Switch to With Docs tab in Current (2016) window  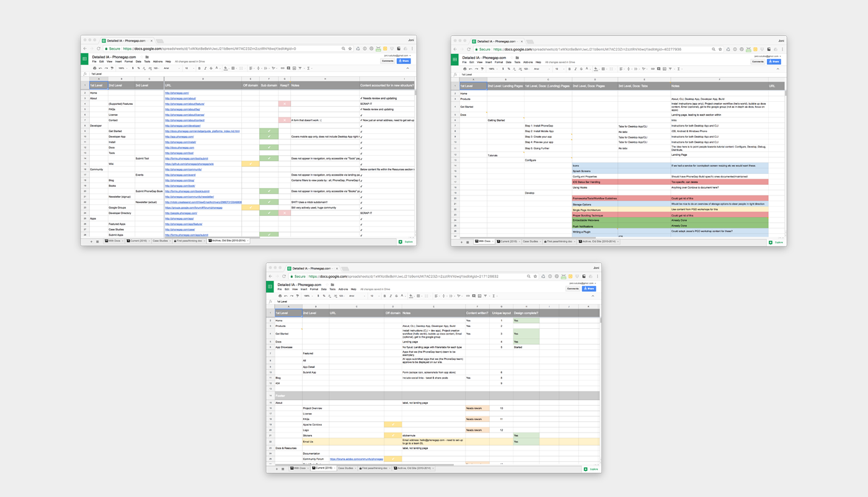(x=300, y=468)
